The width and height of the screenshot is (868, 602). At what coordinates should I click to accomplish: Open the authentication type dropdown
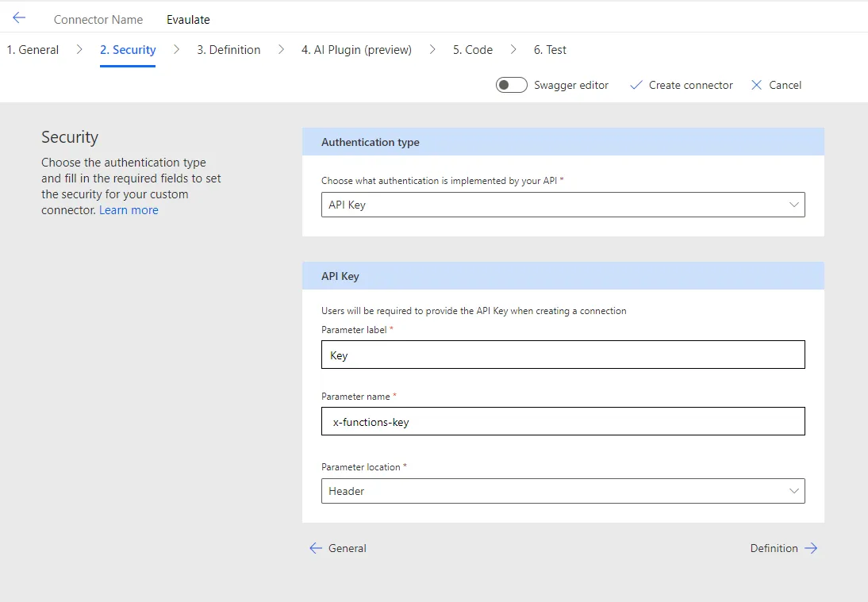563,205
